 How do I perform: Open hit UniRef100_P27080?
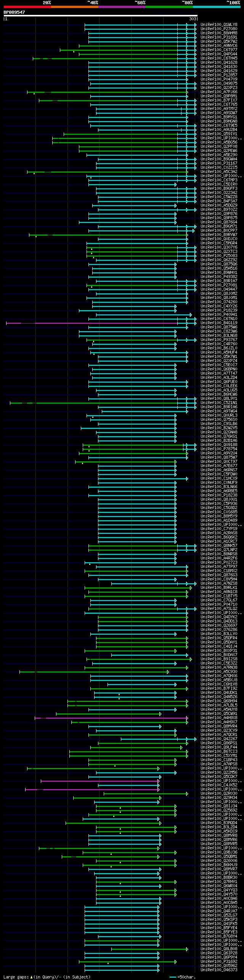tap(219, 29)
